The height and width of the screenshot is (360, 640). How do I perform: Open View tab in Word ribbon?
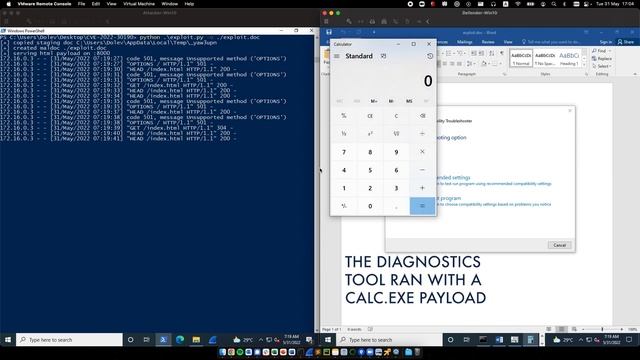(508, 42)
